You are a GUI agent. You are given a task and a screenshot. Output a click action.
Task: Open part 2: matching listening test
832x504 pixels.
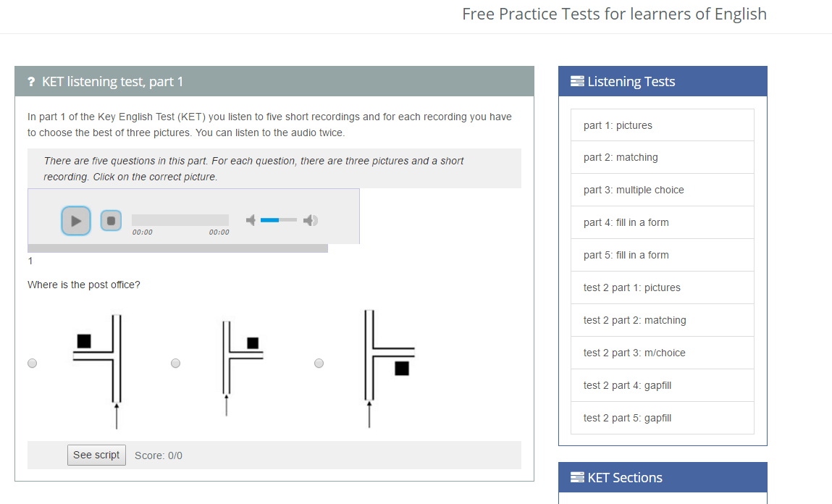(621, 157)
